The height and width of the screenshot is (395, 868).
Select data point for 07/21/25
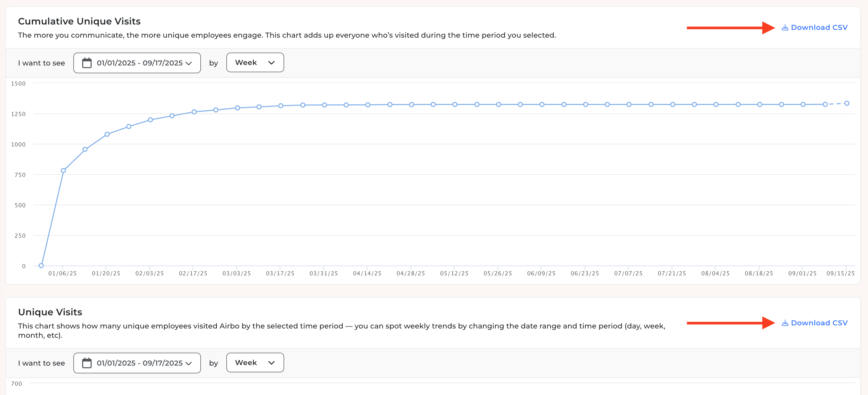[673, 105]
